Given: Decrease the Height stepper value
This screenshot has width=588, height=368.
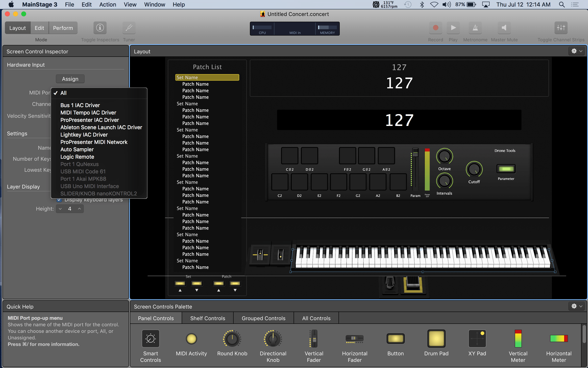Looking at the screenshot, I should point(60,209).
